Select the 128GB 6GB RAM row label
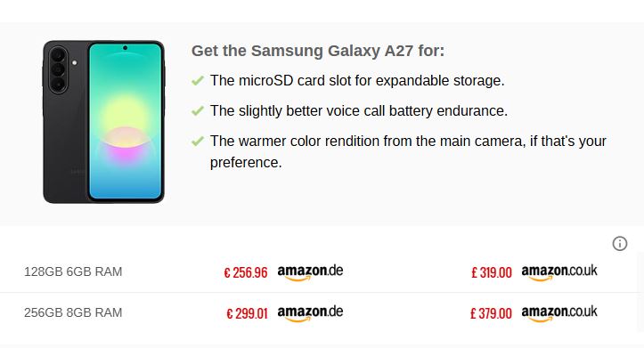This screenshot has height=348, width=644. pyautogui.click(x=73, y=271)
